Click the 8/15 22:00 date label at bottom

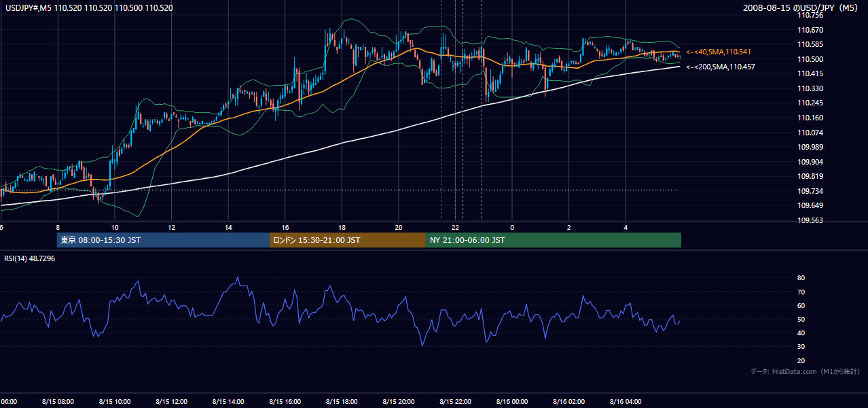pos(455,401)
